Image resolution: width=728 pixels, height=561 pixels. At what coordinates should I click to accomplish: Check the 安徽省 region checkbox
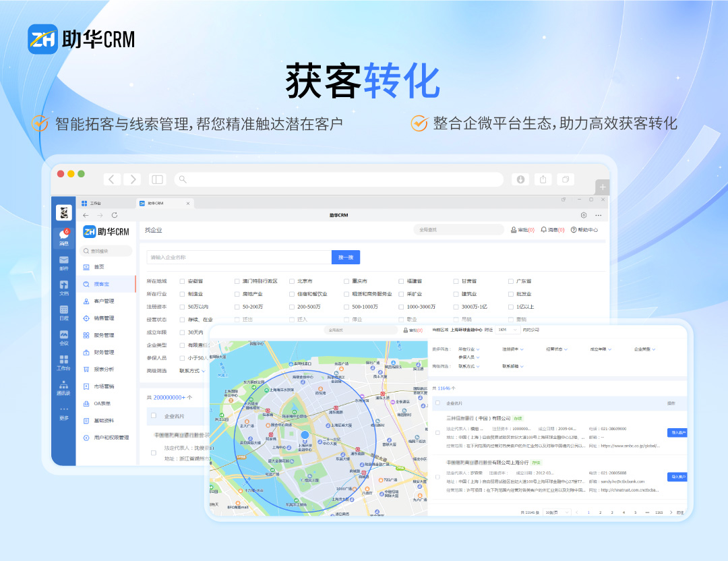(182, 281)
